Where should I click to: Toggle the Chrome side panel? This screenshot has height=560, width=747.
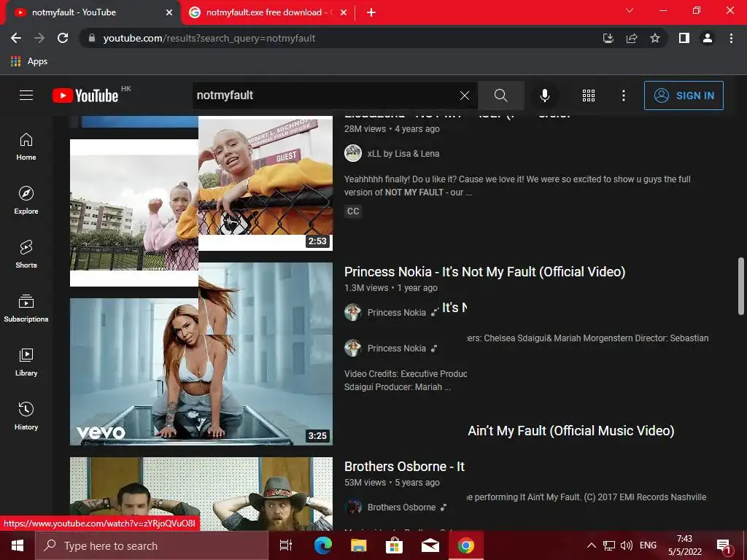[x=684, y=38]
